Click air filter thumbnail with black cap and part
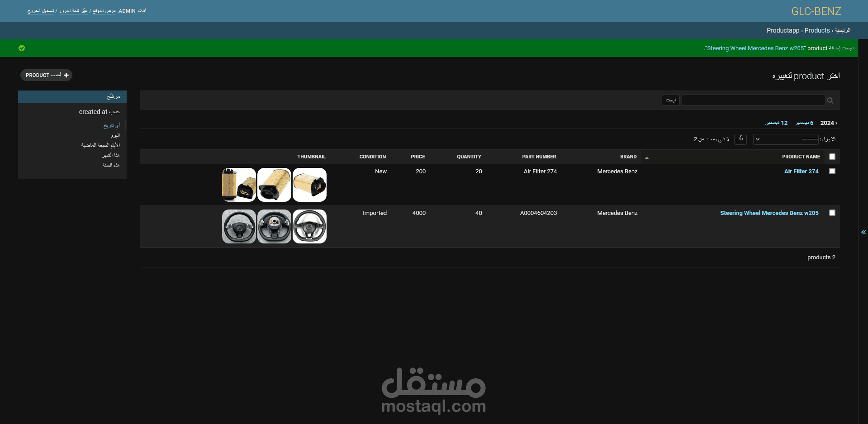The image size is (868, 424). [239, 185]
